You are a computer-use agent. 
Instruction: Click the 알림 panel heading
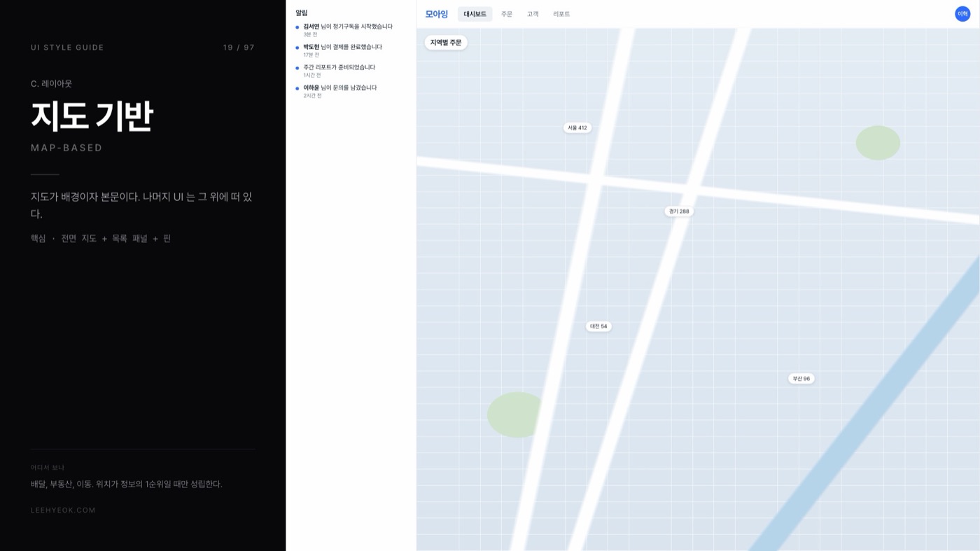[301, 13]
